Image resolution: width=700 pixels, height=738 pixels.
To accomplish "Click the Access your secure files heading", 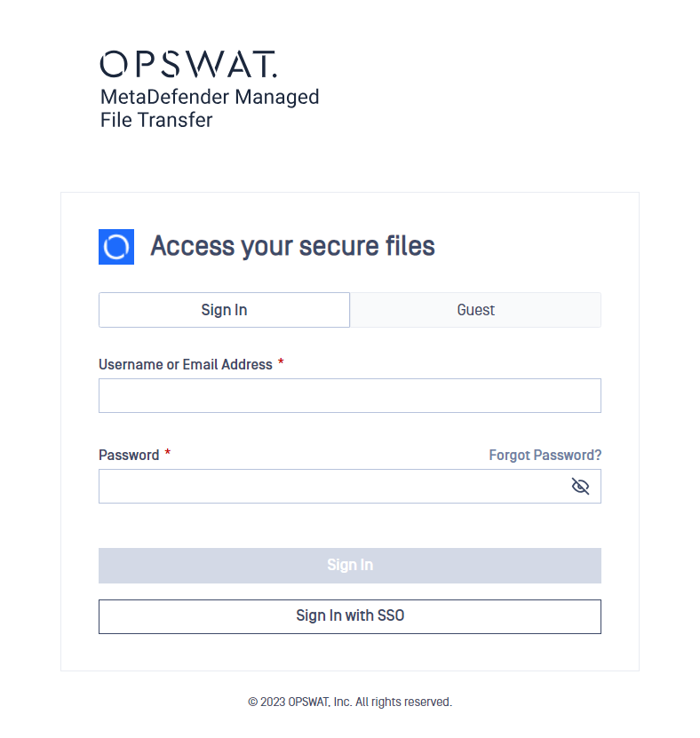I will tap(292, 246).
